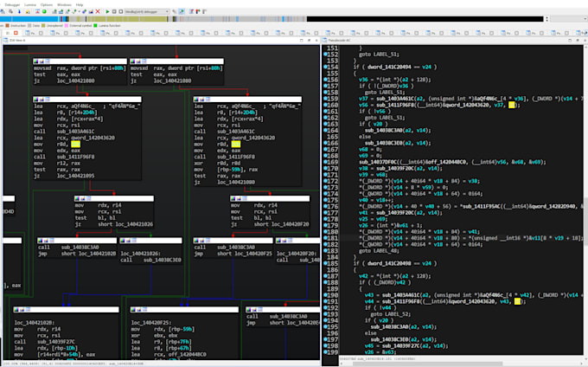Viewport: 588px width, 367px height.
Task: Click the blue down-arrow toolbar icon
Action: point(20,11)
